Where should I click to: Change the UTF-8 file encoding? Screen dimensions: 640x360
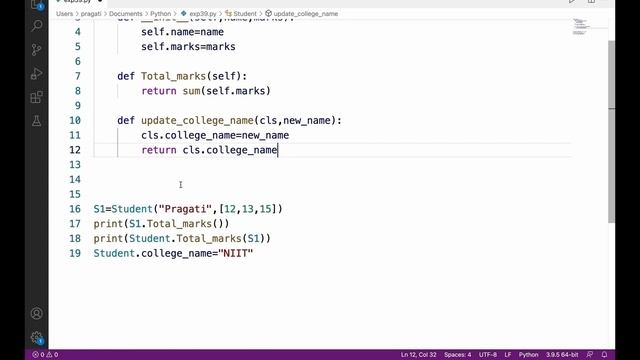tap(488, 355)
